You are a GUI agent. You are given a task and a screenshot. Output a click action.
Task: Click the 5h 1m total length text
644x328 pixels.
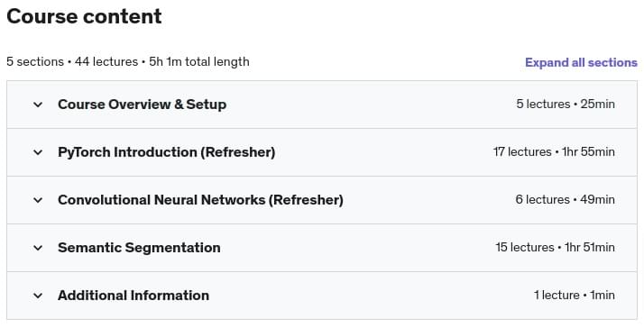pos(199,61)
